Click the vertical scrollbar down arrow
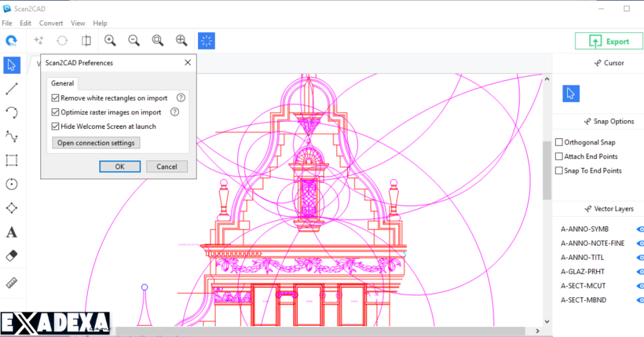Screen dimensions: 644x337 tap(547, 321)
